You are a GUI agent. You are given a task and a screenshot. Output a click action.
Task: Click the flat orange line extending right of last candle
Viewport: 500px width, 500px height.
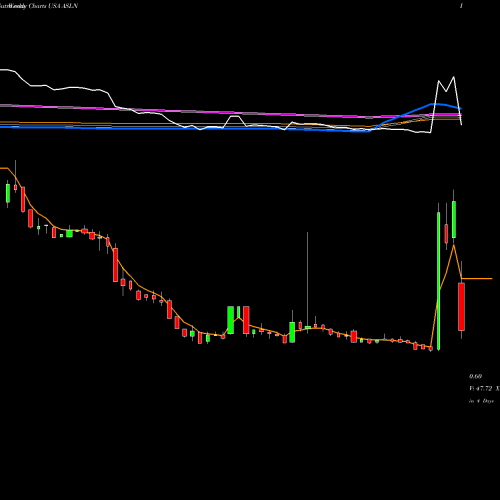point(477,278)
